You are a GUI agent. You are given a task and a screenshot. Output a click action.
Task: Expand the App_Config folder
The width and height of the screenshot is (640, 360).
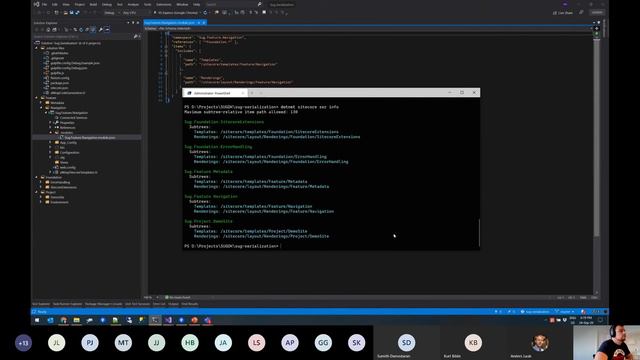pyautogui.click(x=51, y=142)
